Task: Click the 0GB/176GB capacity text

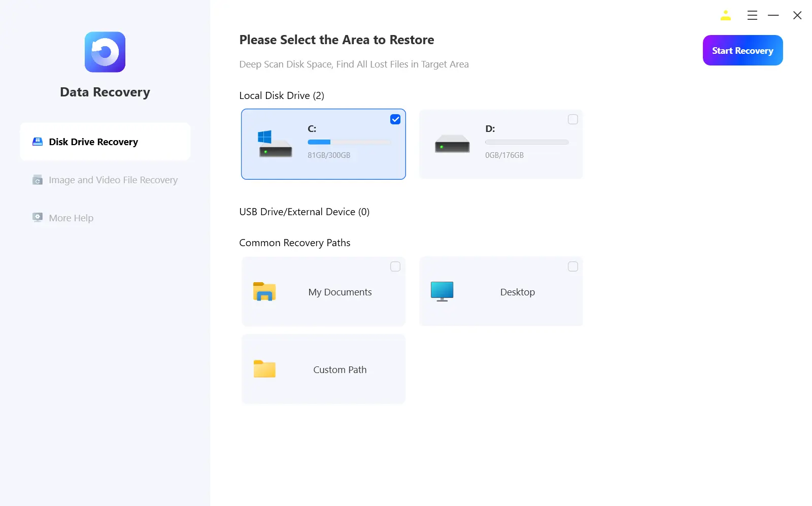Action: pos(504,155)
